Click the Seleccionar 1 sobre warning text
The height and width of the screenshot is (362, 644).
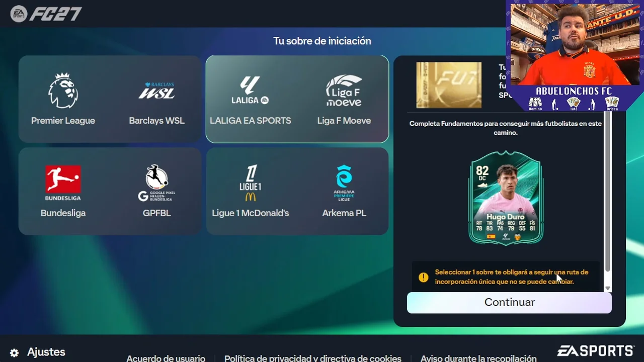512,277
